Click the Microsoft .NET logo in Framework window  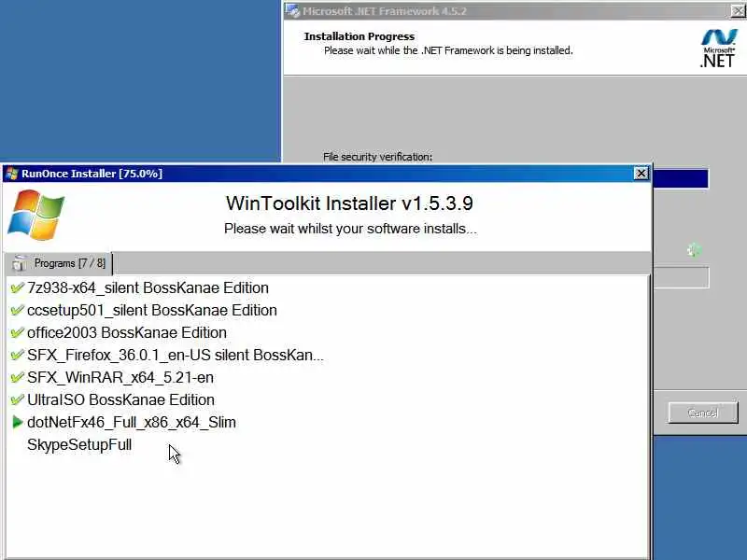tap(718, 48)
